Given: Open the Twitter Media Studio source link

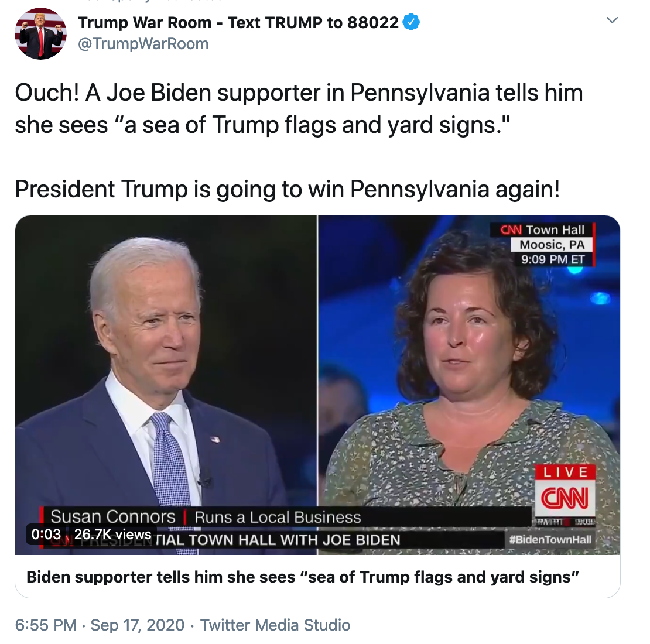Looking at the screenshot, I should click(x=275, y=625).
